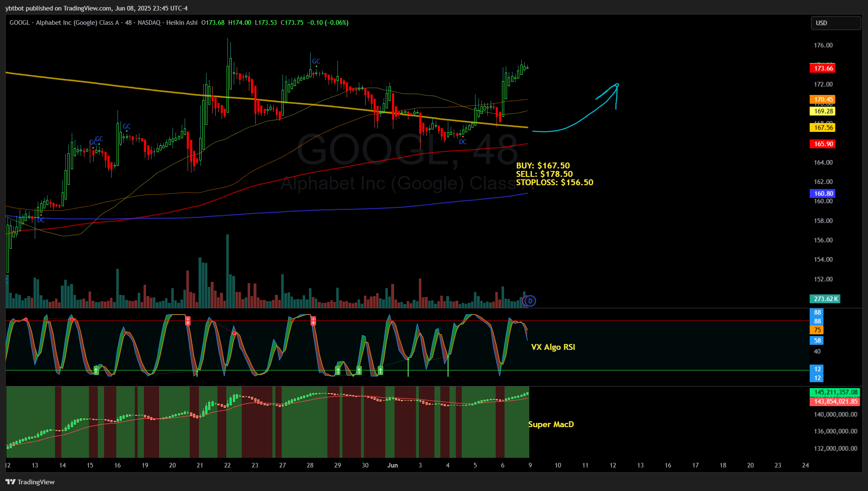Click the blue 58 RSI value label
The width and height of the screenshot is (868, 491).
coord(817,341)
